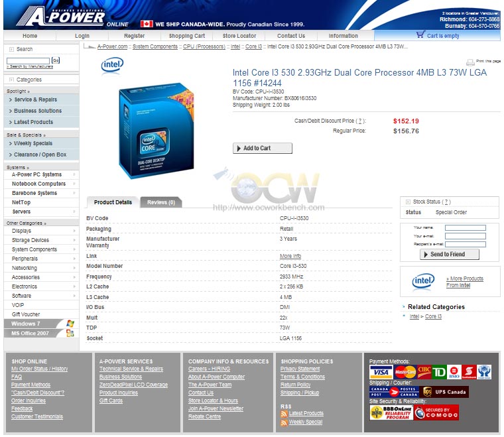Expand the Notebook Computers submenu arrow
504x437 pixels.
(74, 184)
